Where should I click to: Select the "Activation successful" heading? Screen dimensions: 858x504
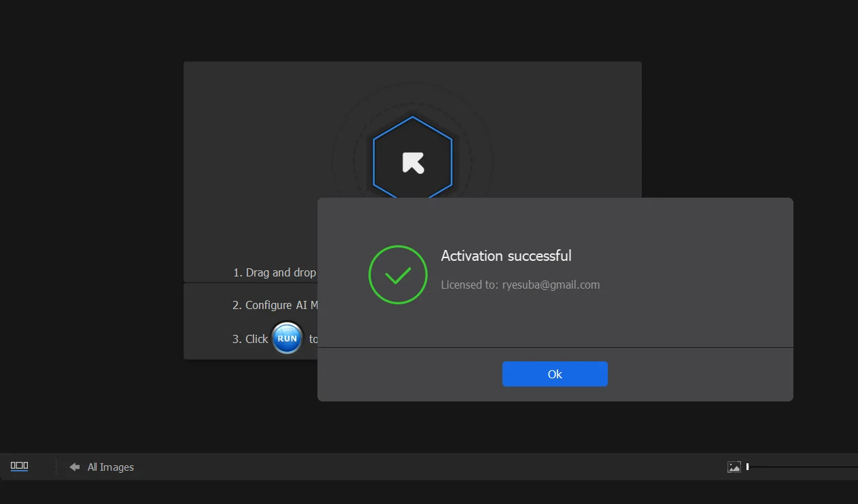coord(506,256)
